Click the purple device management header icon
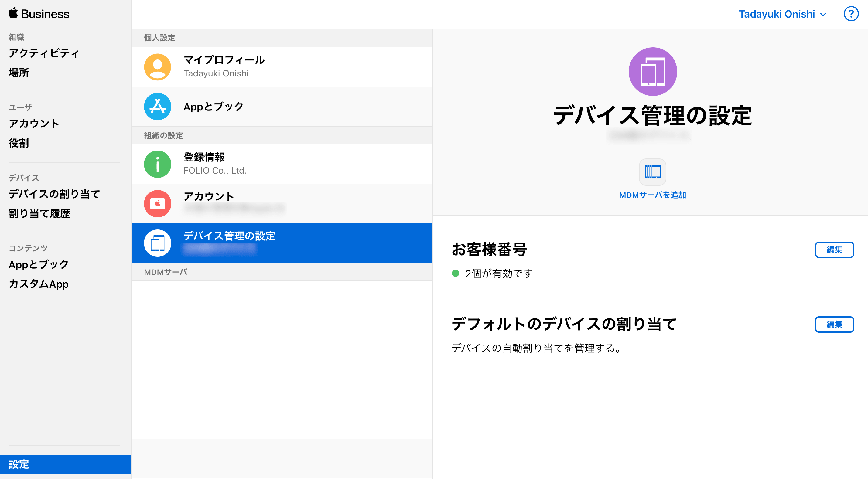This screenshot has height=479, width=868. pyautogui.click(x=653, y=71)
